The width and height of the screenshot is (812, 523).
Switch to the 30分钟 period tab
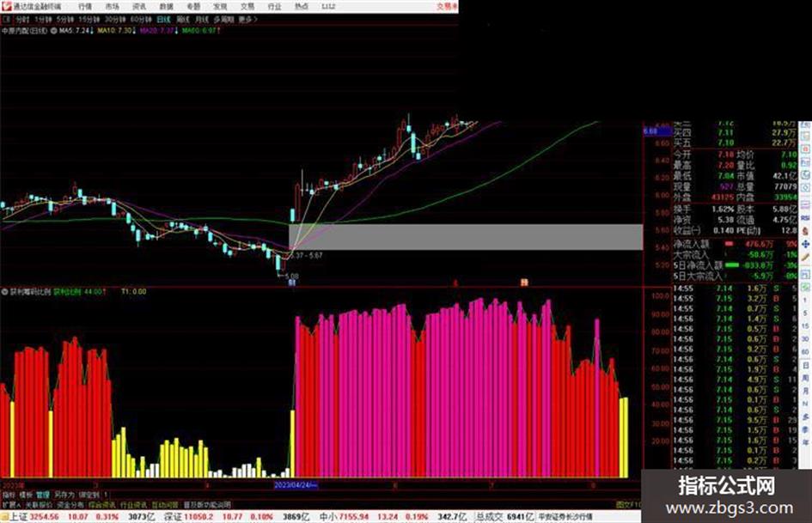coord(115,19)
